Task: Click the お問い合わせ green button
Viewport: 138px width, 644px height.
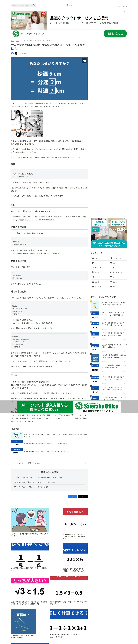Action: [x=115, y=33]
